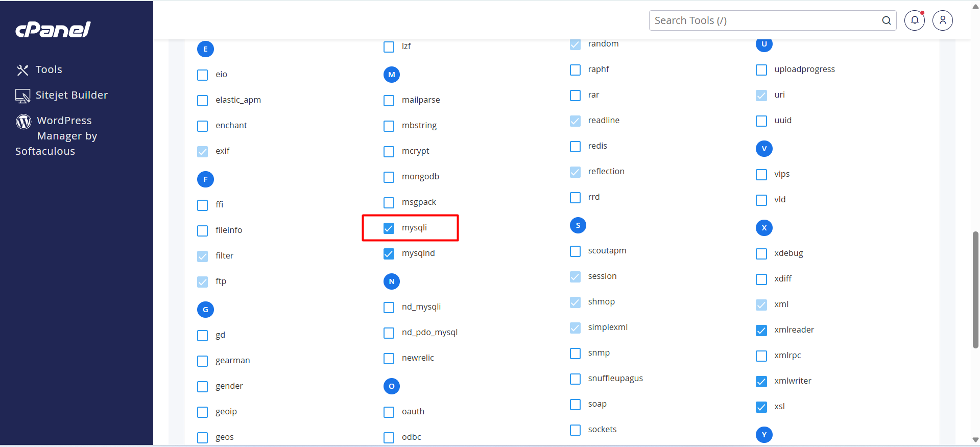Click the xmlrpc extension label

787,355
